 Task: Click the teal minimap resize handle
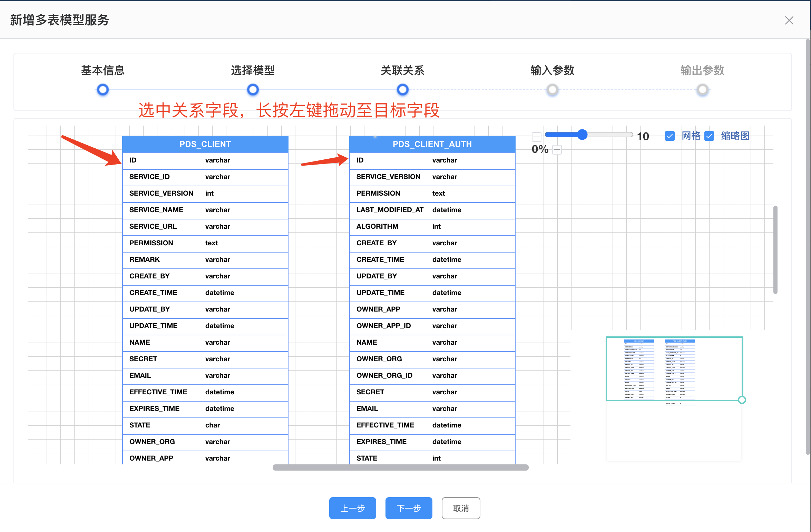point(742,400)
